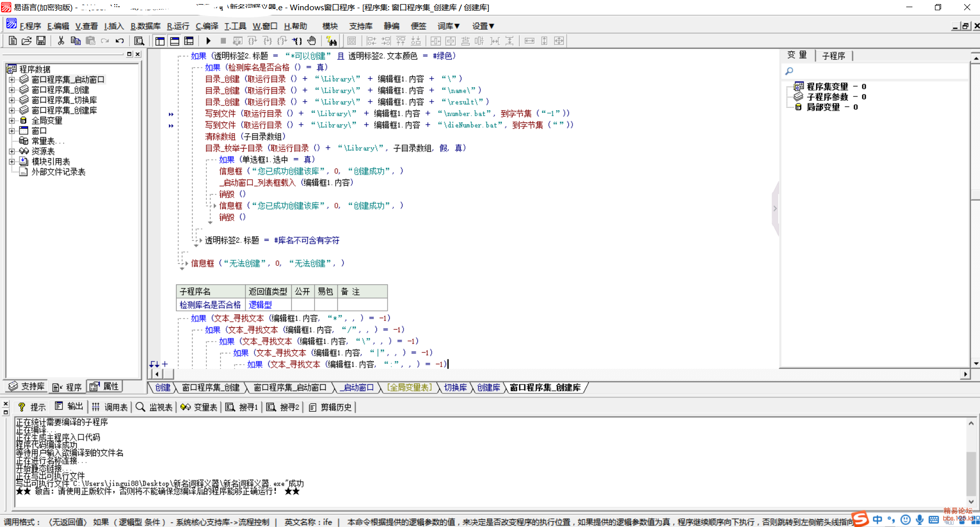Expand 窗口 tree node
This screenshot has width=980, height=527.
pos(12,131)
